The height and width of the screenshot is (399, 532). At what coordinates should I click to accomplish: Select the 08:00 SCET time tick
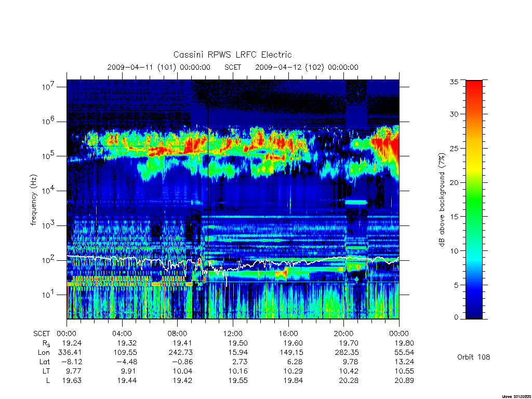[x=178, y=334]
